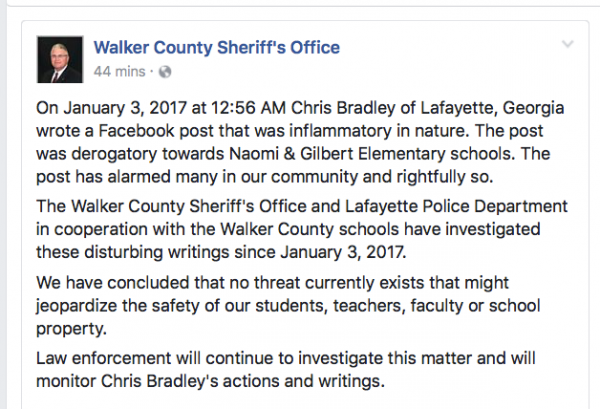Screen dimensions: 600x409
Task: Click the paragraph starting 'Law enforcement will continue'
Action: (x=285, y=370)
